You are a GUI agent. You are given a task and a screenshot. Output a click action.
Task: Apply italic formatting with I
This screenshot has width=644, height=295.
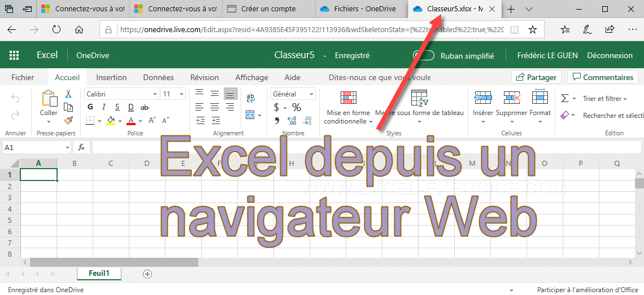click(103, 107)
